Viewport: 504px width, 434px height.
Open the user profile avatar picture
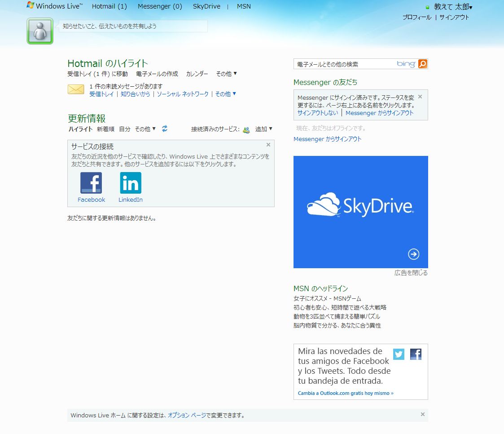click(40, 31)
